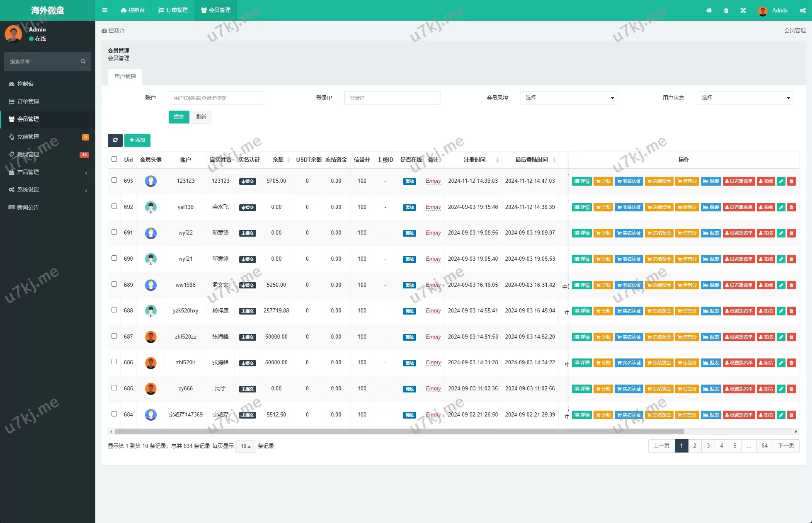Open 订单管理 tab in top navigation
This screenshot has width=812, height=523.
(173, 10)
